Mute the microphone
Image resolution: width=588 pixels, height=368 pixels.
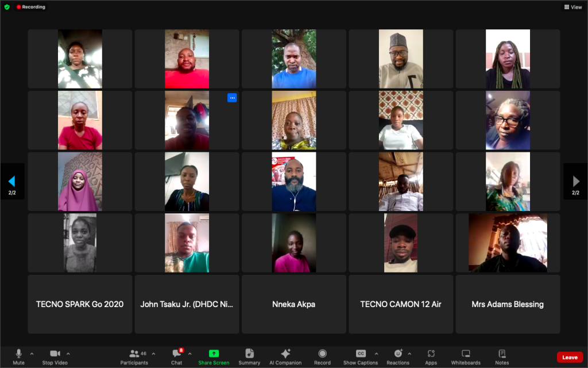tap(18, 356)
